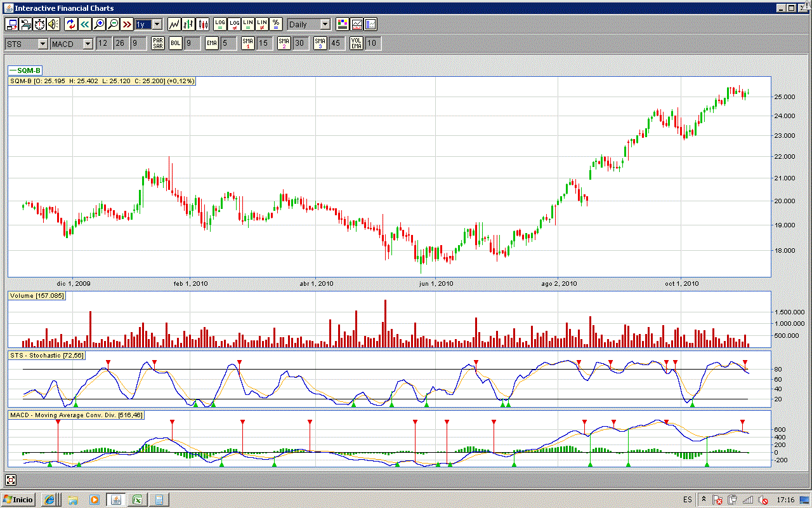Toggle the Bollinger bands BOL overlay
The height and width of the screenshot is (508, 812).
(176, 43)
